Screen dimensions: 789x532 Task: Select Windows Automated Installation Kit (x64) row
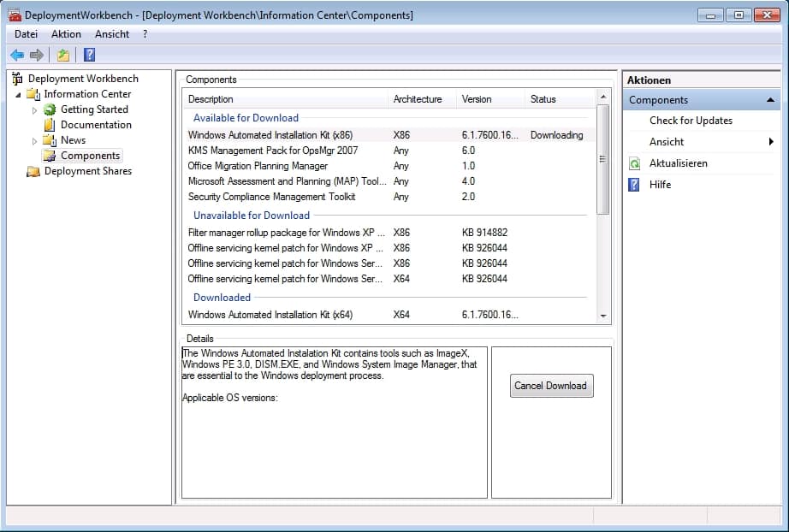[x=389, y=315]
